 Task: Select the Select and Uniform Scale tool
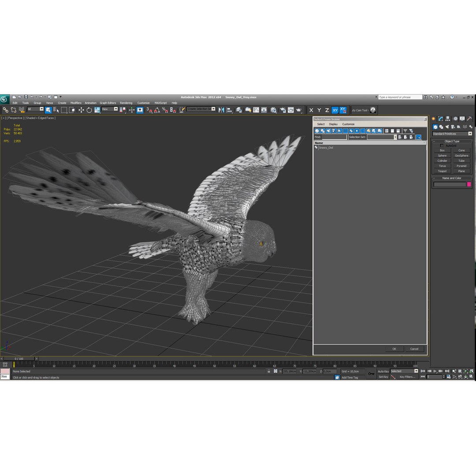[97, 110]
